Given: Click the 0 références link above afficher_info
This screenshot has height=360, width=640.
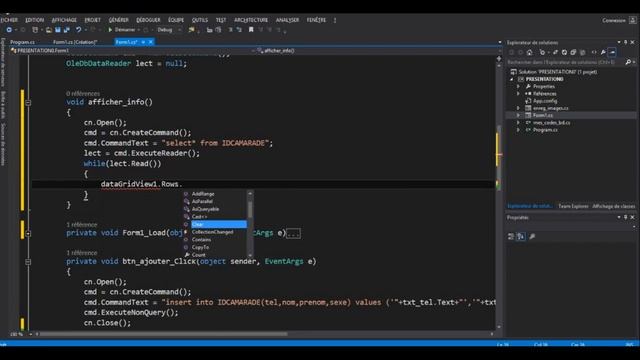Looking at the screenshot, I should tap(83, 93).
